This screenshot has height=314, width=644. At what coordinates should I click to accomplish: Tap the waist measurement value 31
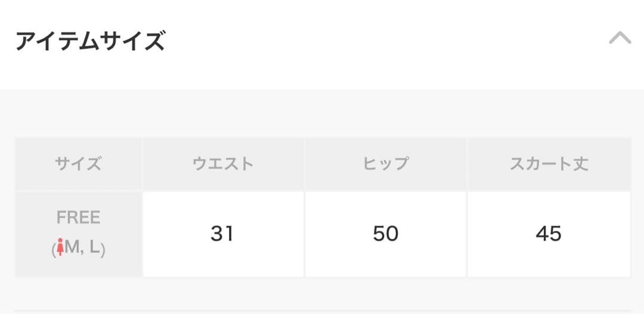tap(222, 234)
